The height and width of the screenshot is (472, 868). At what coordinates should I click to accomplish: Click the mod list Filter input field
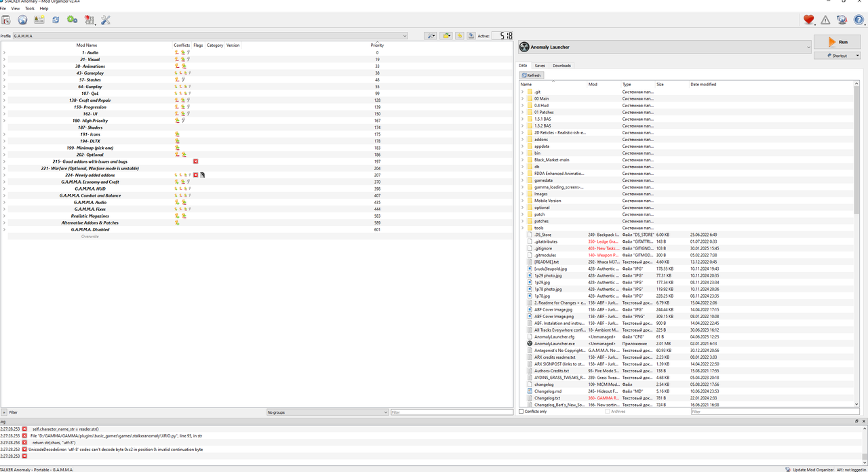pos(452,412)
